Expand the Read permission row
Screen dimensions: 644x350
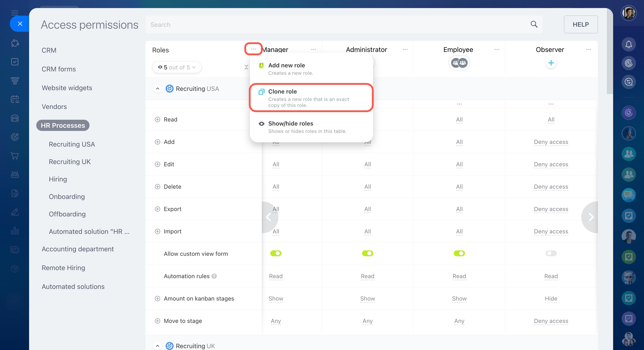[157, 120]
